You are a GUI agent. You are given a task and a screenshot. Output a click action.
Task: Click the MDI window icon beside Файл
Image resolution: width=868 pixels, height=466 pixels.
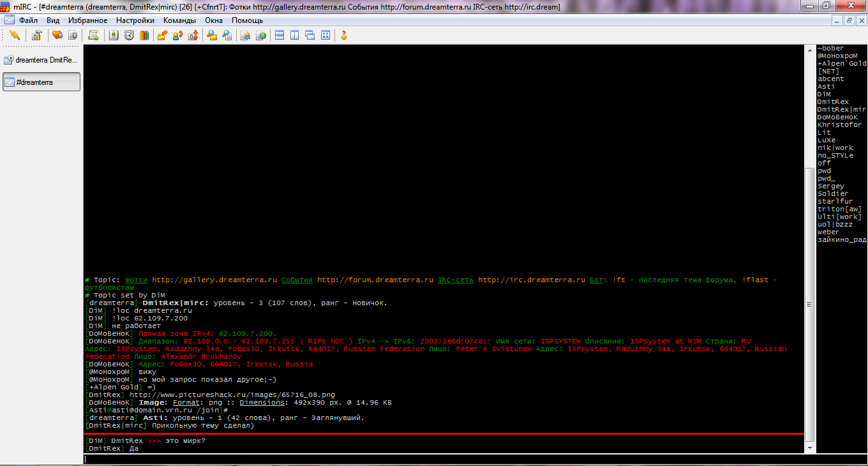tap(9, 20)
